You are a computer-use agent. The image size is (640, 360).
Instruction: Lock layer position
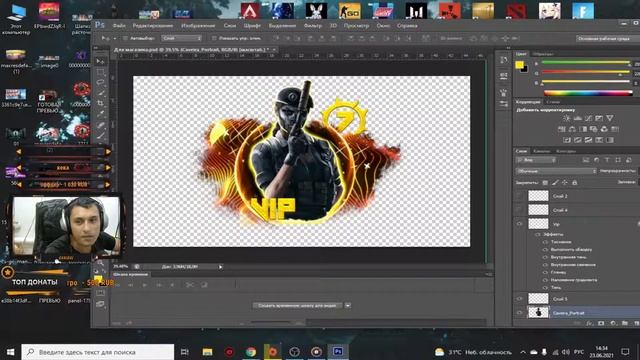point(565,182)
